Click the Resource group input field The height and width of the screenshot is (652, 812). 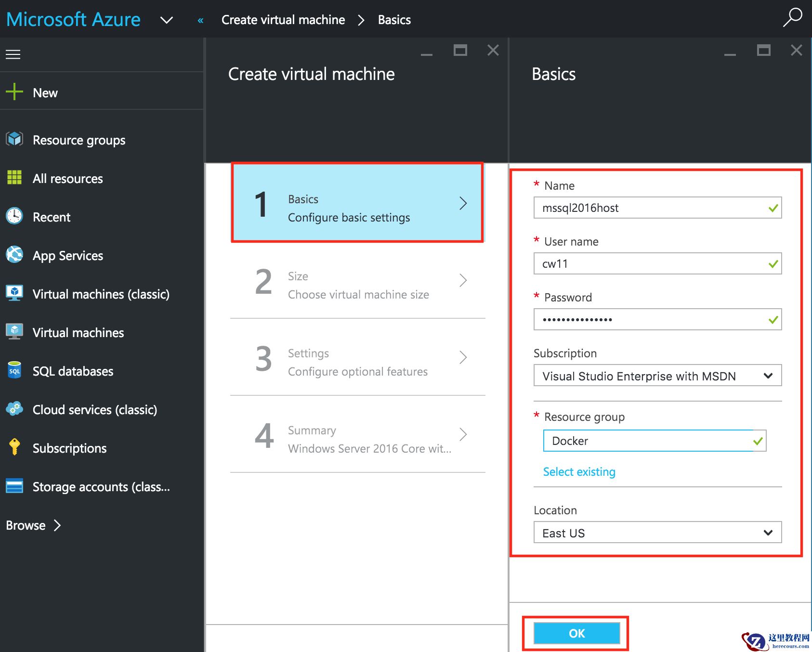click(655, 441)
